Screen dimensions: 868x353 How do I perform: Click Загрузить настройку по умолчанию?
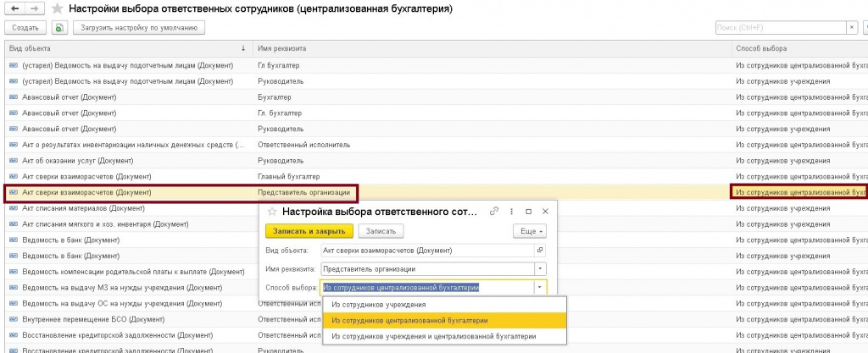coord(140,28)
